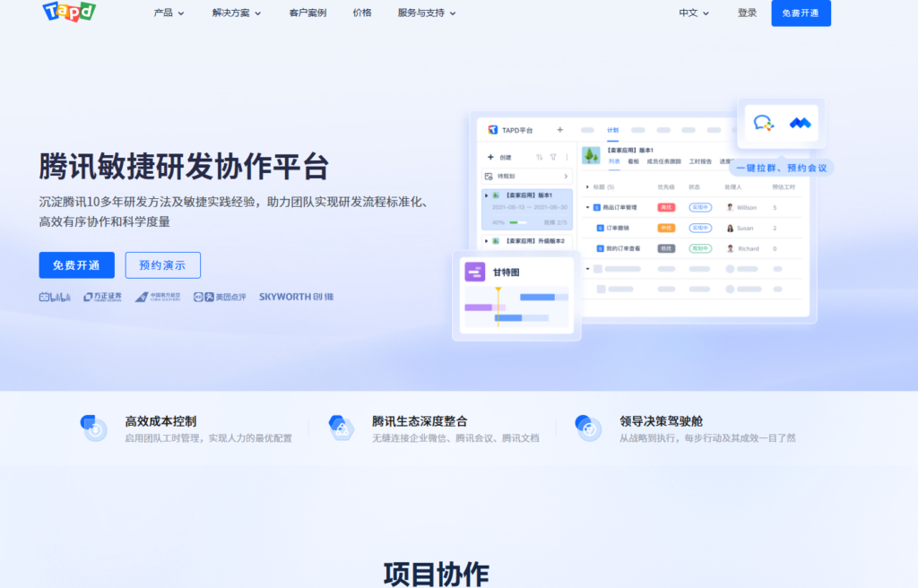This screenshot has height=588, width=918.
Task: Click the 创建 plus icon in the TAPD sidebar
Action: [x=490, y=157]
